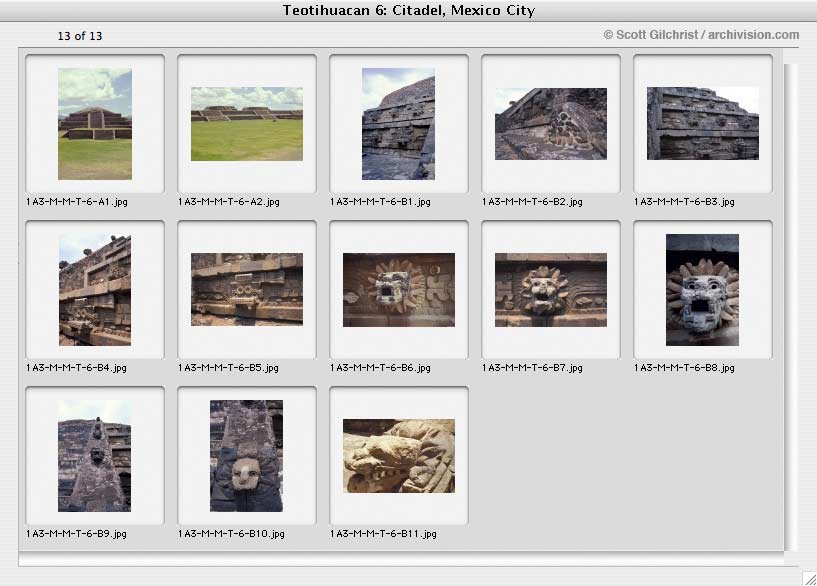The height and width of the screenshot is (586, 817).
Task: Click filename label 1A3-M-M-T-6-B2.jpg
Action: click(x=533, y=202)
